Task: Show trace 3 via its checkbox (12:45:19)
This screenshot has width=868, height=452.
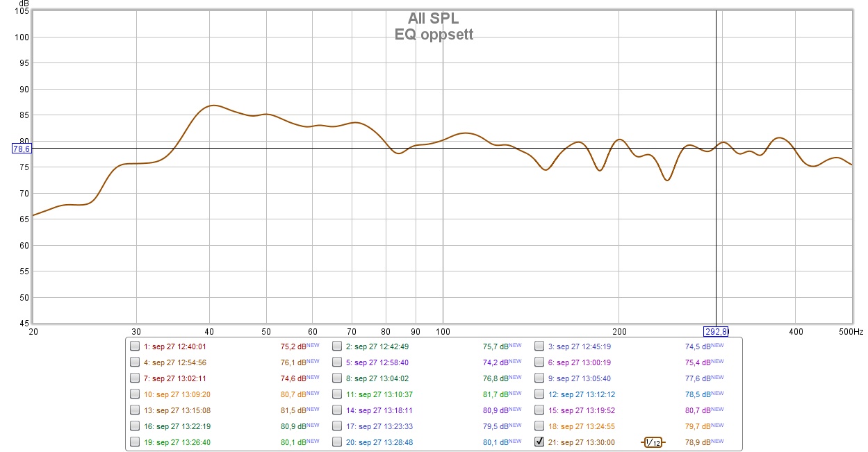Action: click(x=539, y=346)
